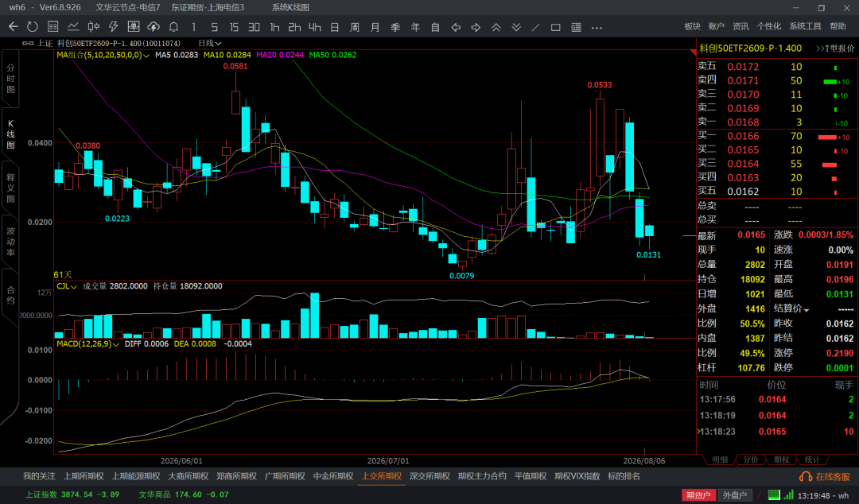Switch to the candlestick chart icon

pos(94,27)
